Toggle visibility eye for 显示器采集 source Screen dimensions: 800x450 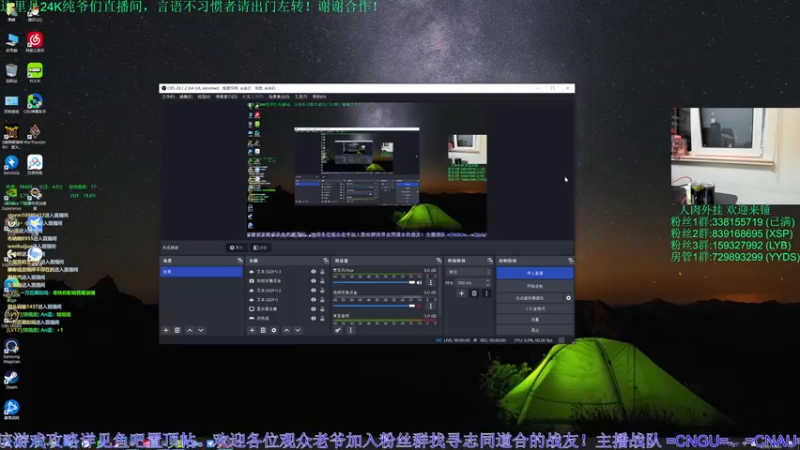tap(313, 309)
